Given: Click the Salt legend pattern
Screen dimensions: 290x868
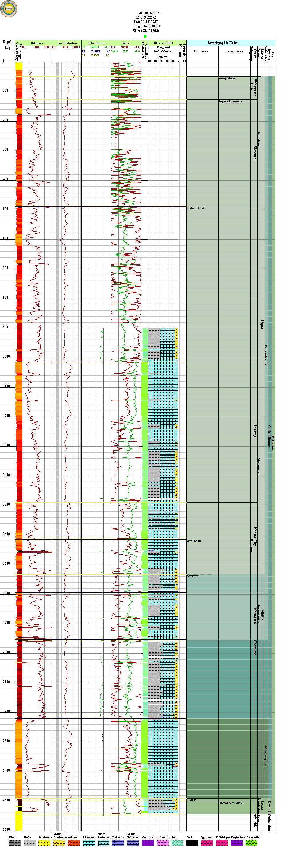Looking at the screenshot, I should pyautogui.click(x=178, y=843).
